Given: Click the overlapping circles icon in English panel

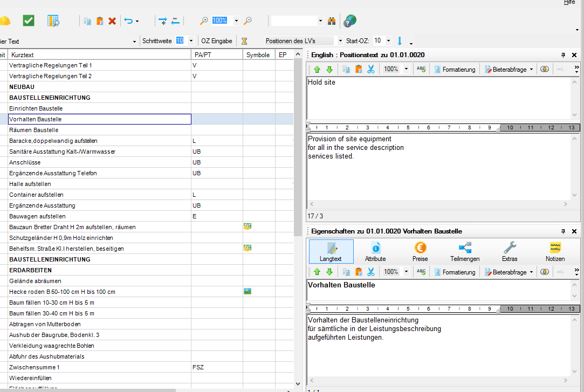Looking at the screenshot, I should point(545,69).
